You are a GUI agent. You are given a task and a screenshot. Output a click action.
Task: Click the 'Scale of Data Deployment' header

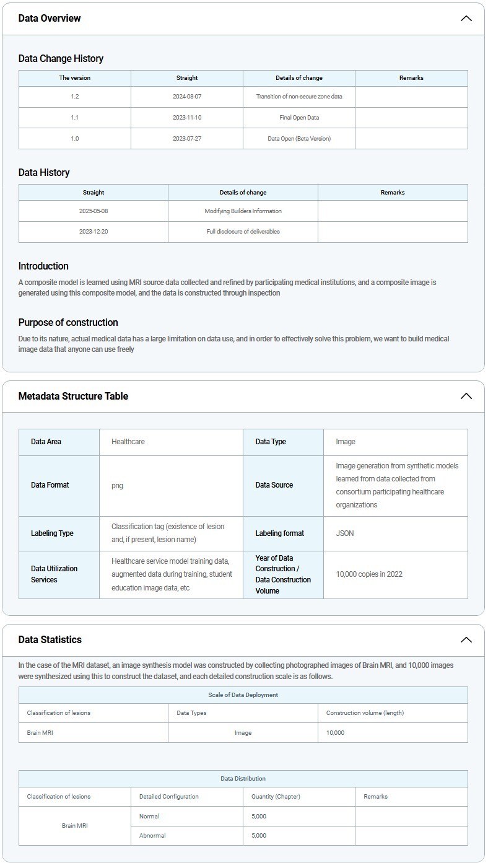coord(243,695)
